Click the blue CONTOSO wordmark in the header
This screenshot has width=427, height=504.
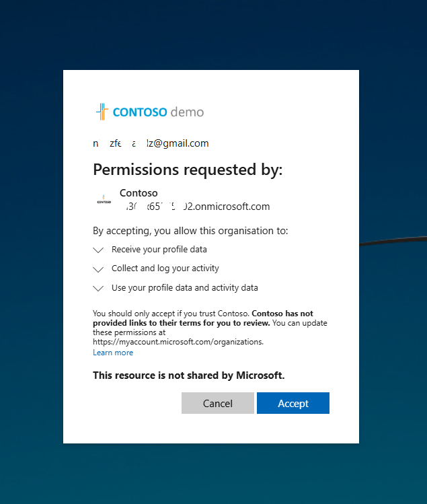pos(140,112)
